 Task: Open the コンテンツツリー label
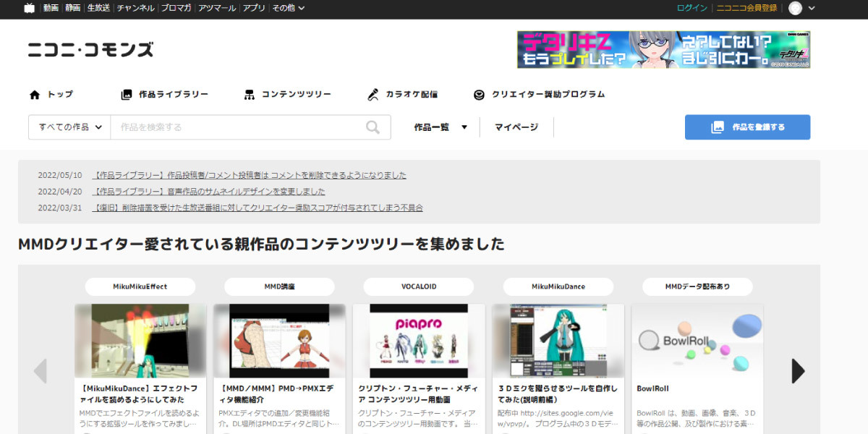coord(297,95)
